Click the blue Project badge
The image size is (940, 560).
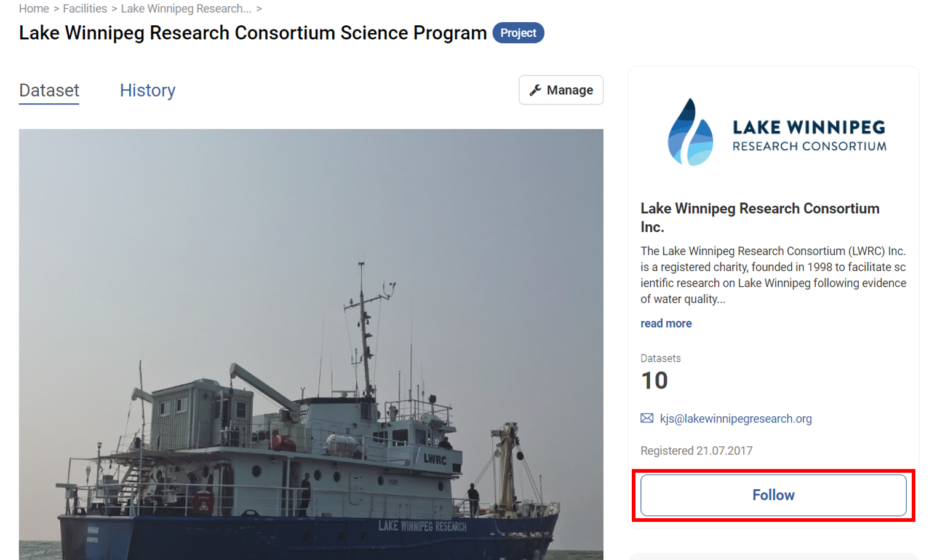[518, 33]
